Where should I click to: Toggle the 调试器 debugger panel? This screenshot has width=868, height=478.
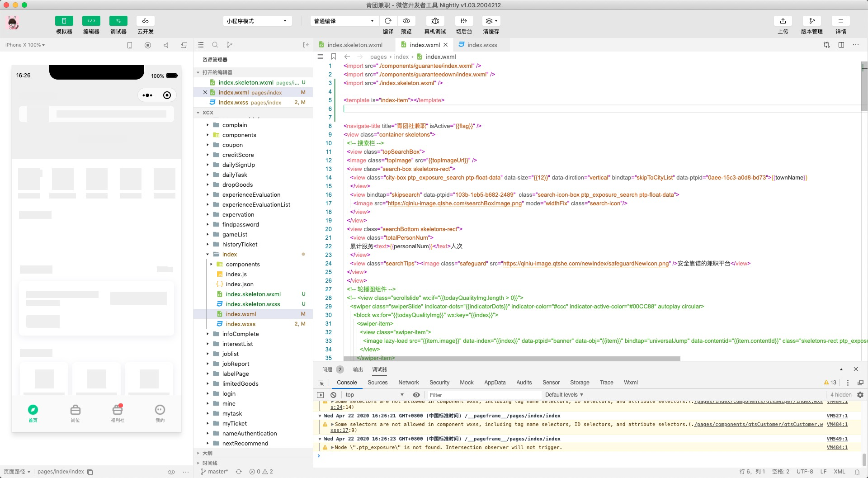118,21
